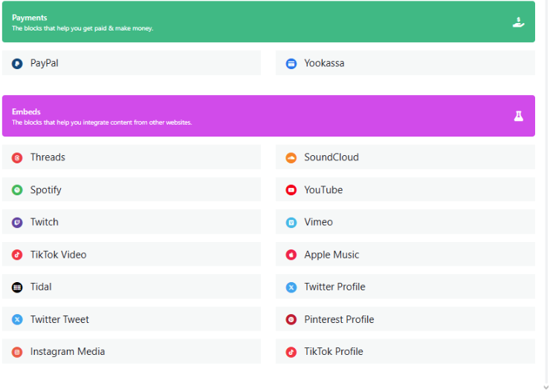
Task: Select the Vimeo embed block
Action: point(405,222)
